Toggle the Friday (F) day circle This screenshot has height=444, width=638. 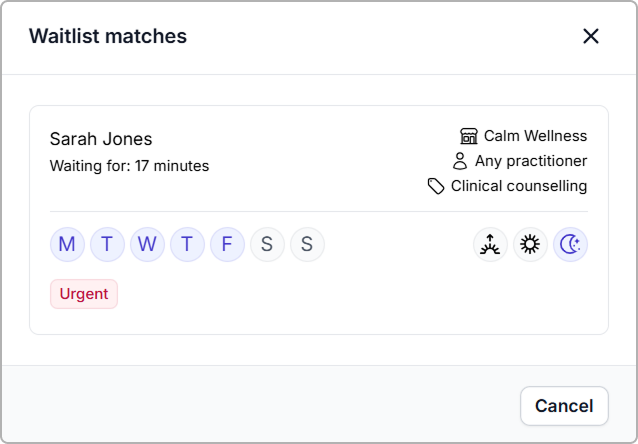[227, 244]
